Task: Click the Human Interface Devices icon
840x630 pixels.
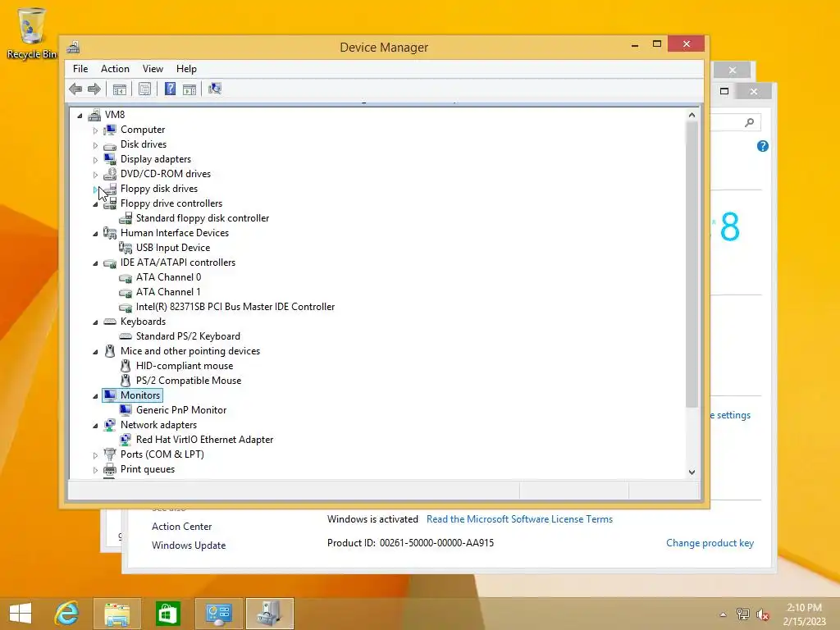Action: tap(110, 233)
